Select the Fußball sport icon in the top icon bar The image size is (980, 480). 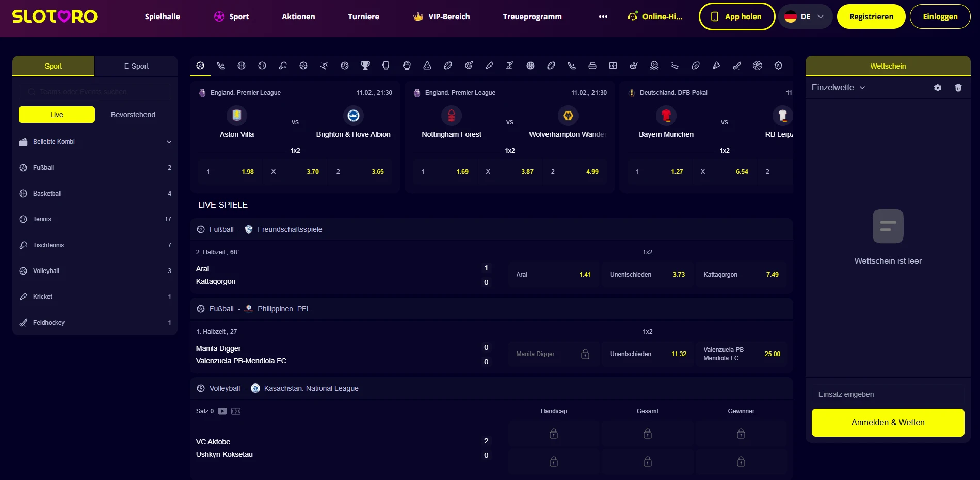(200, 66)
